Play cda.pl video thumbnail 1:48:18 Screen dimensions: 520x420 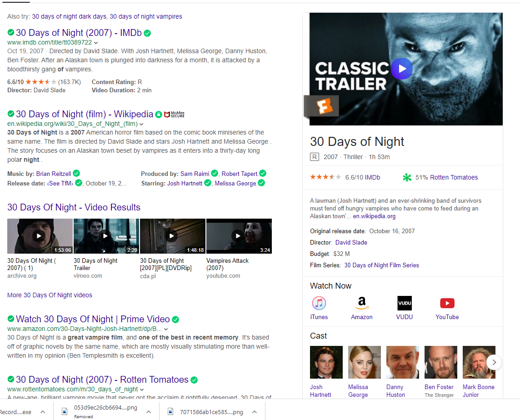(x=172, y=236)
